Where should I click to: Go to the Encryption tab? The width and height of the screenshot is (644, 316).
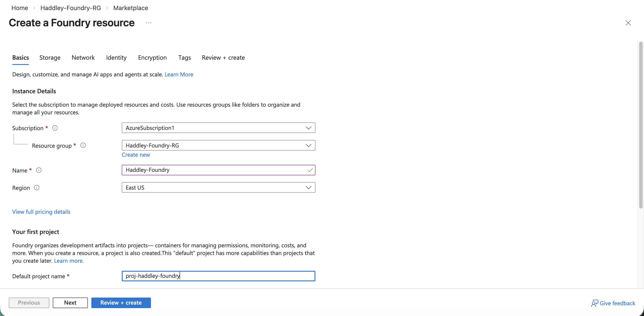(x=152, y=57)
